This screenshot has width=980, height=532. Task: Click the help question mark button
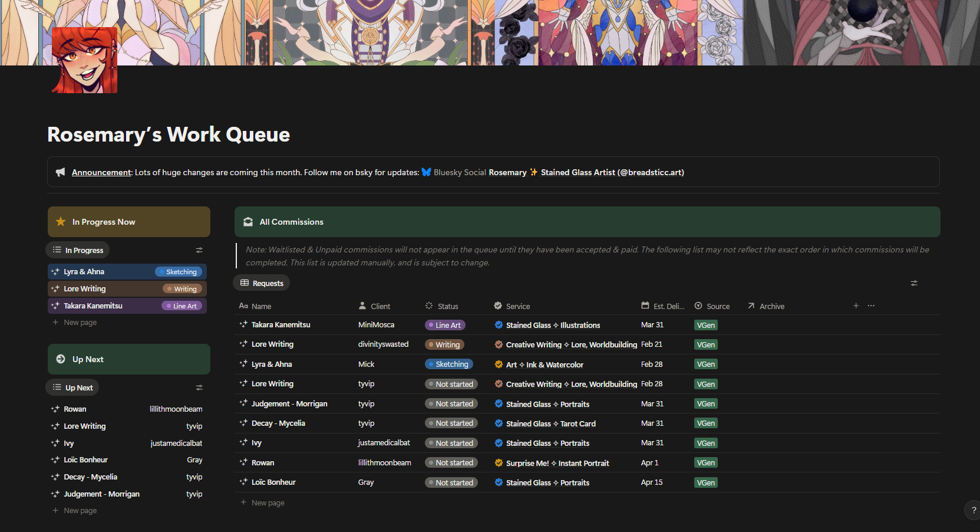click(x=973, y=510)
